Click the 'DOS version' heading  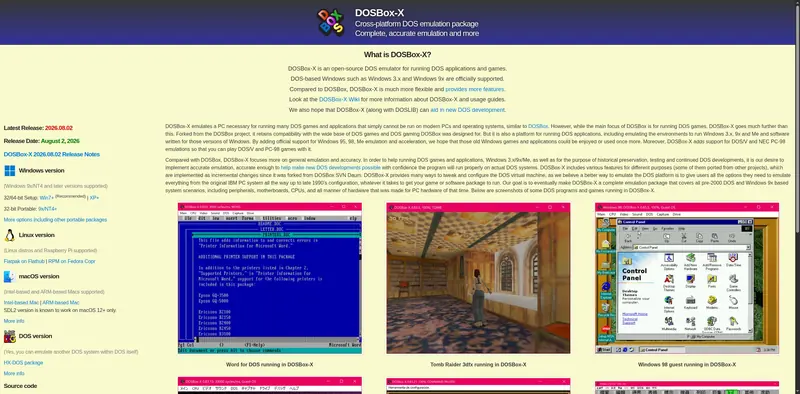coord(35,336)
